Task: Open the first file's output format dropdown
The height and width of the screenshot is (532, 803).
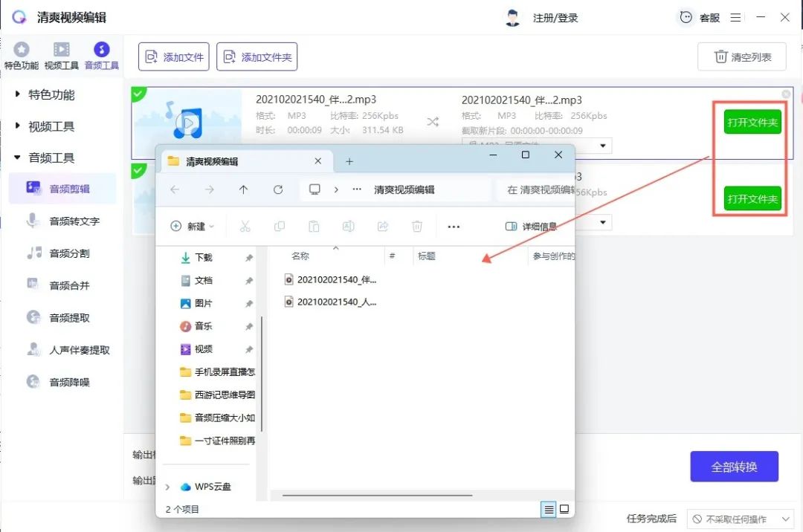Action: pyautogui.click(x=603, y=146)
